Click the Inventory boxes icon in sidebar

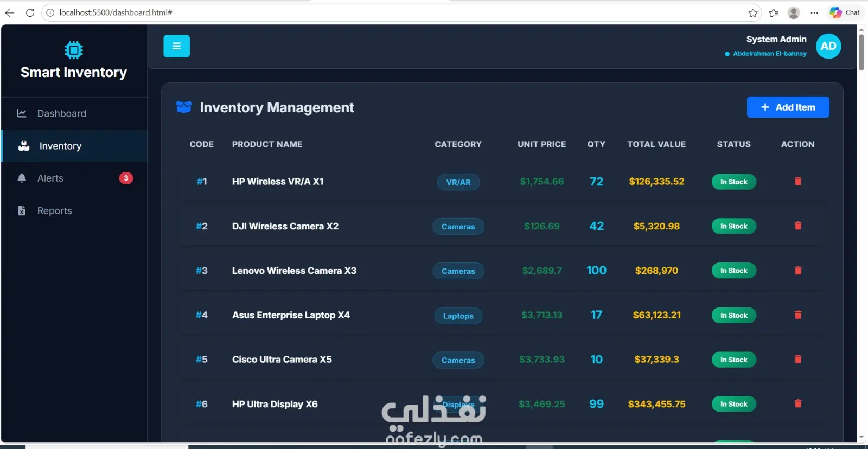click(24, 146)
